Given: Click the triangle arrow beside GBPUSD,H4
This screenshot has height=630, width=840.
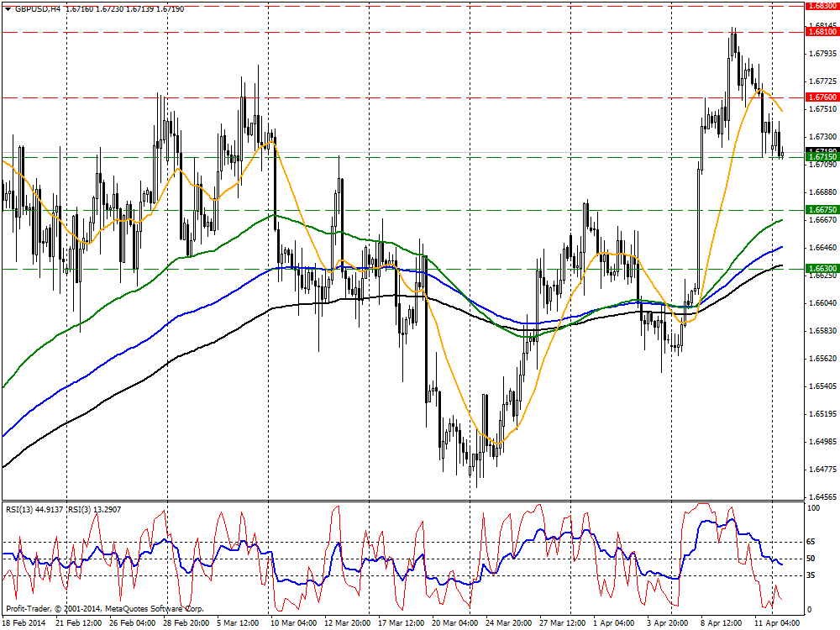Looking at the screenshot, I should (8, 8).
